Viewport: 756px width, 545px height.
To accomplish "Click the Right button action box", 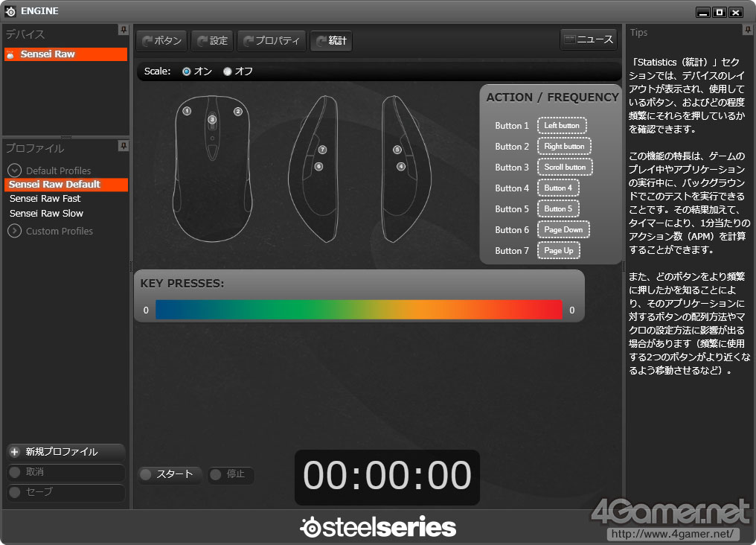I will click(x=564, y=146).
